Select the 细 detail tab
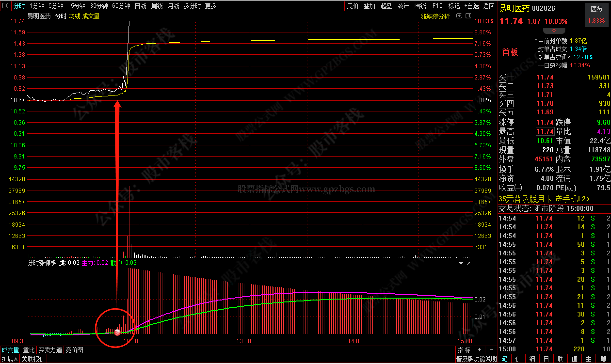The height and width of the screenshot is (364, 611). [x=532, y=359]
